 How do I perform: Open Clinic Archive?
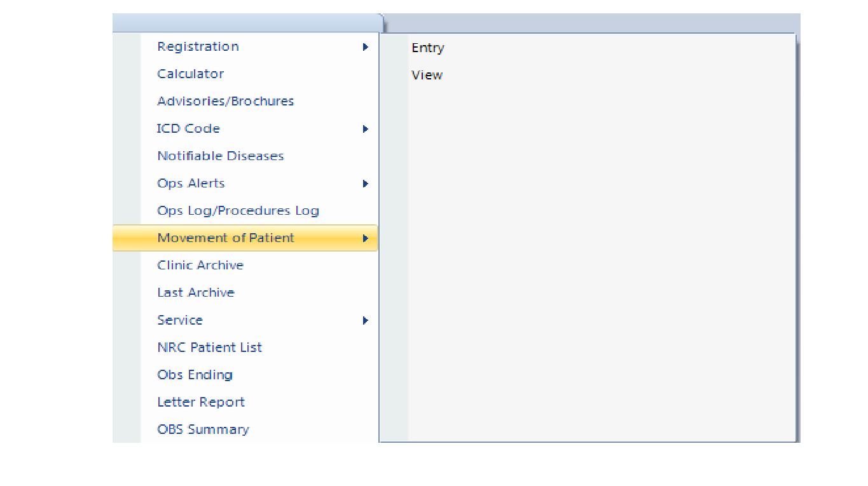(x=200, y=266)
